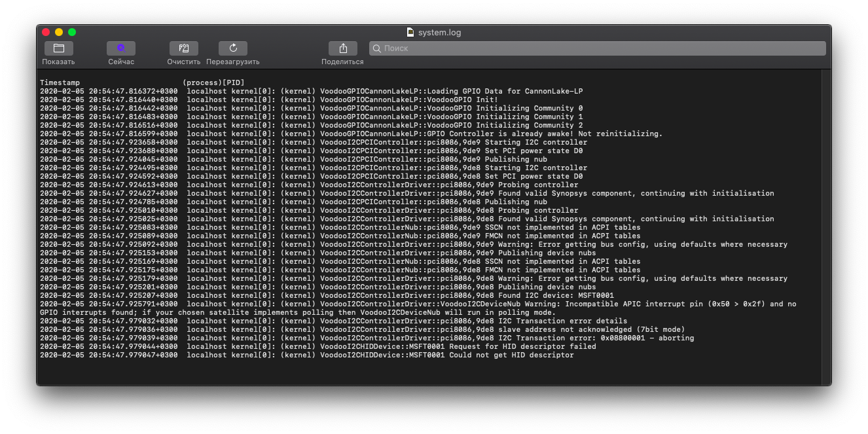Screen dimensions: 868x434
Task: Select line 'Found I2C device: MSFT0001'
Action: pyautogui.click(x=327, y=295)
